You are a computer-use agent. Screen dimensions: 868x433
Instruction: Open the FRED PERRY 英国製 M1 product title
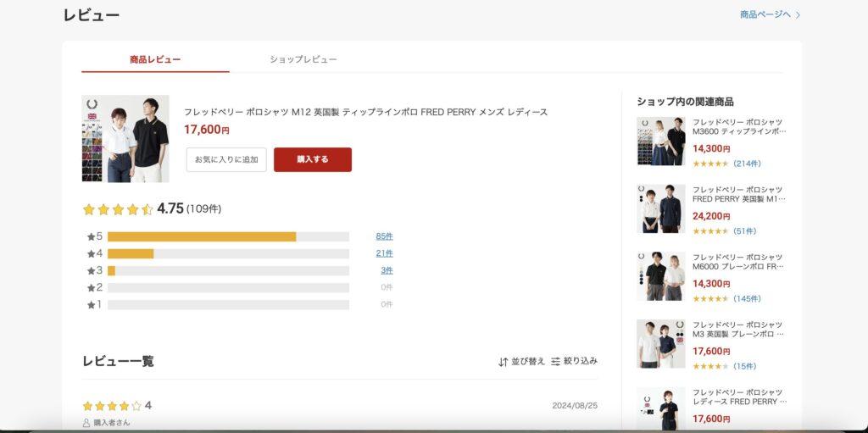point(738,194)
